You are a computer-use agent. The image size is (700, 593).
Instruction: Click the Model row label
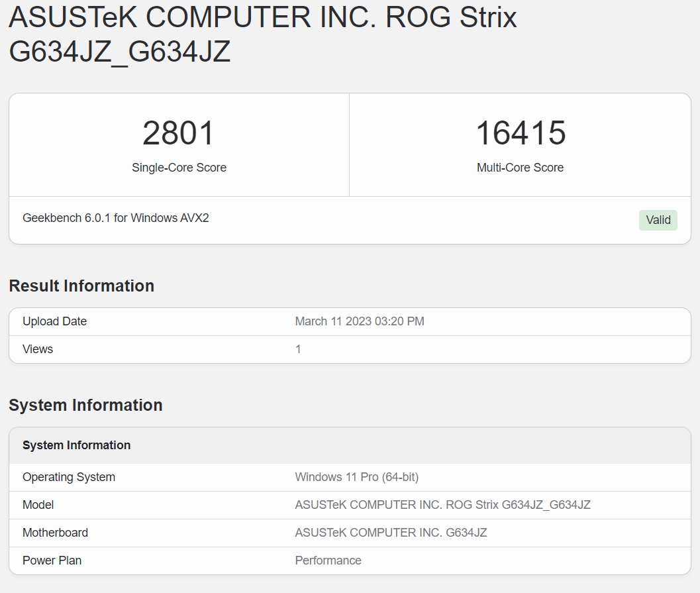[x=38, y=505]
